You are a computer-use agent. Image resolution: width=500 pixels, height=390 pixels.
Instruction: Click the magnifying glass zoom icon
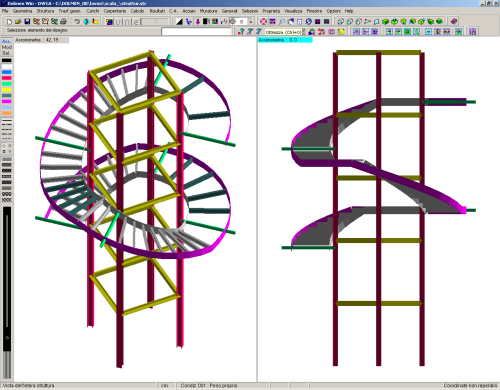[x=282, y=22]
